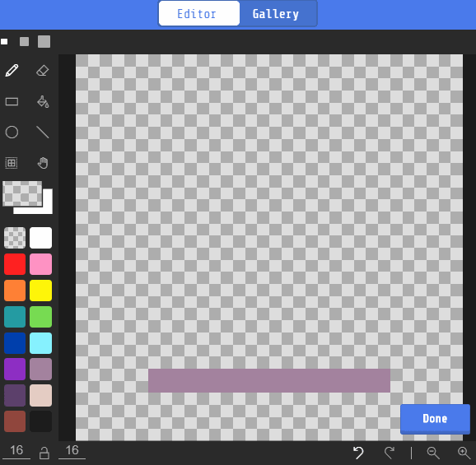Choose the circle shape tool
Image resolution: width=476 pixels, height=465 pixels.
pos(12,133)
